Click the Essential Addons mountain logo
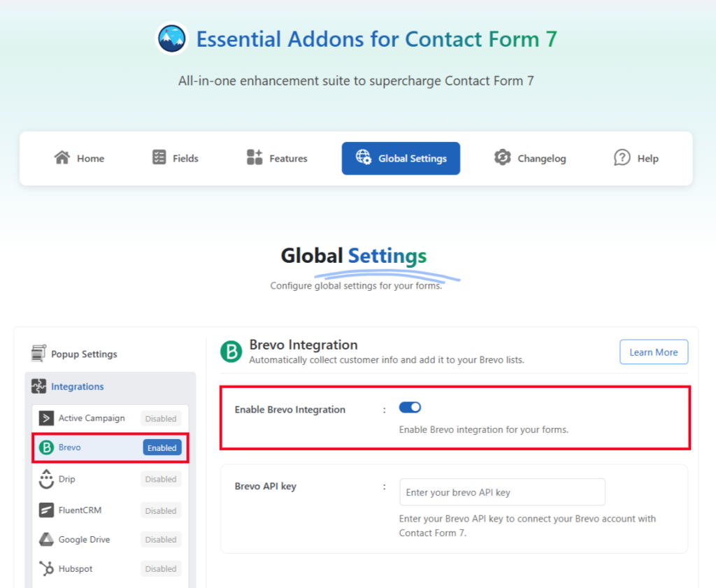Screen dimensions: 716x588 pos(172,38)
